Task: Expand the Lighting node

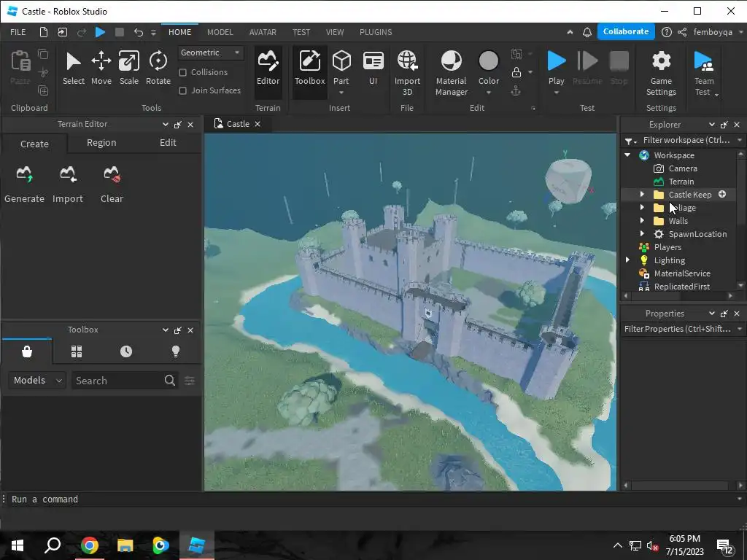Action: 627,260
